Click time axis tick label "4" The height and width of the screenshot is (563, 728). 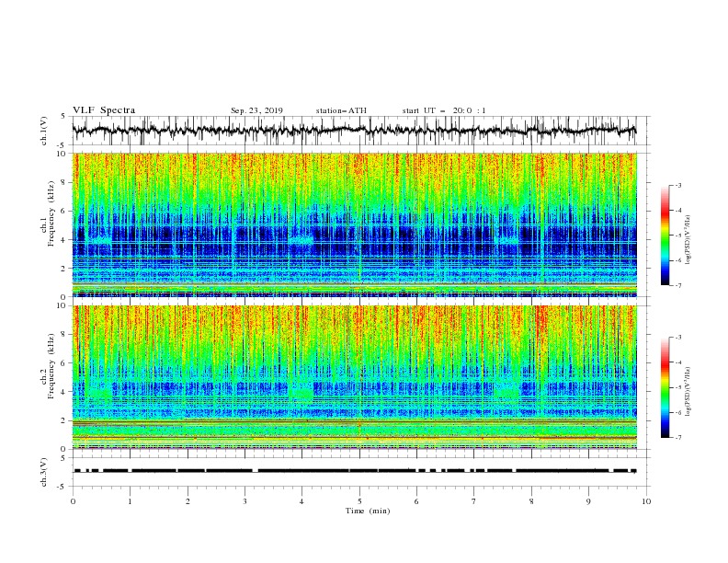302,501
